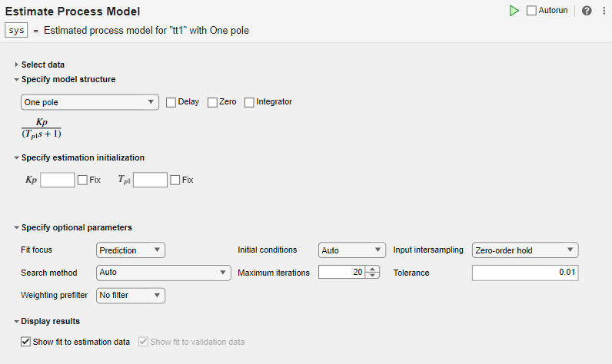Enable the Autorun checkbox

[532, 11]
